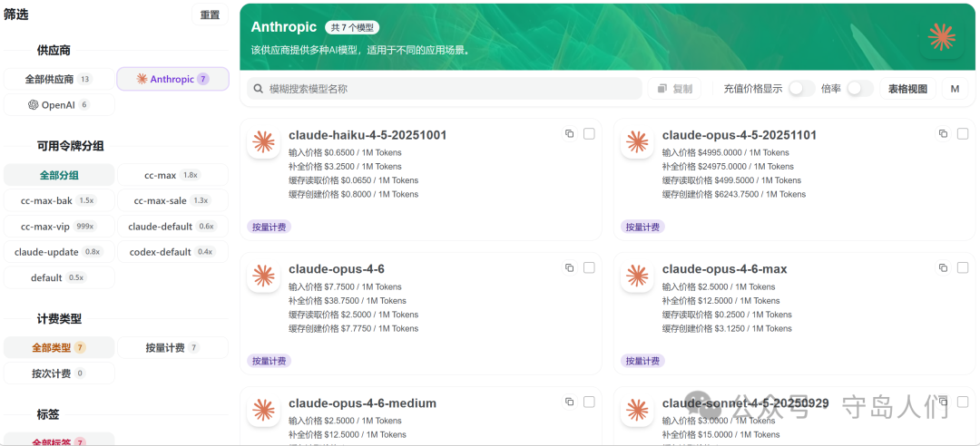Select the claude-opus-4-5-20251101 checkbox

pos(963,133)
